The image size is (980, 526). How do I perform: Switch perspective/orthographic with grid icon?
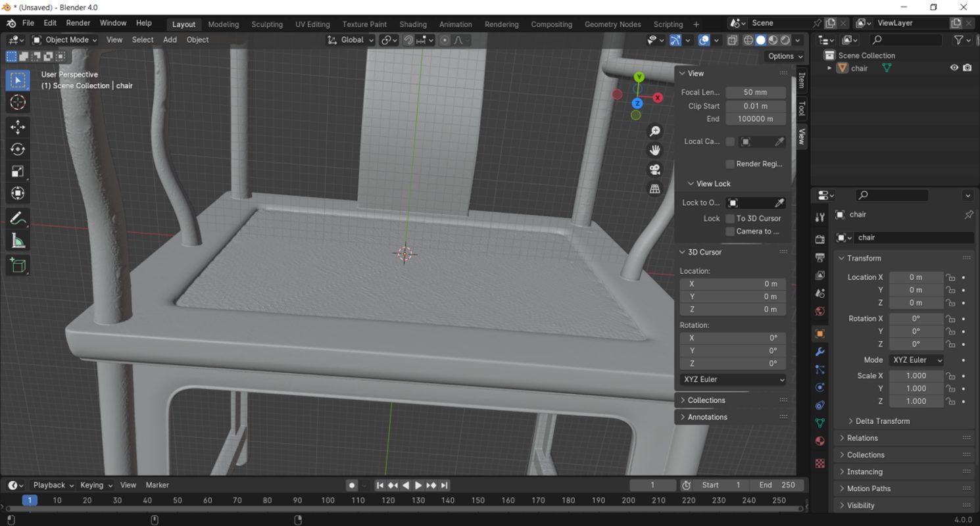point(654,189)
